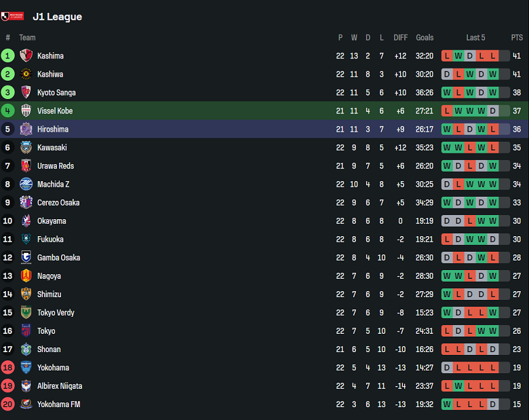This screenshot has height=420, width=529.
Task: Open the Albirex Niigata team link
Action: [60, 385]
